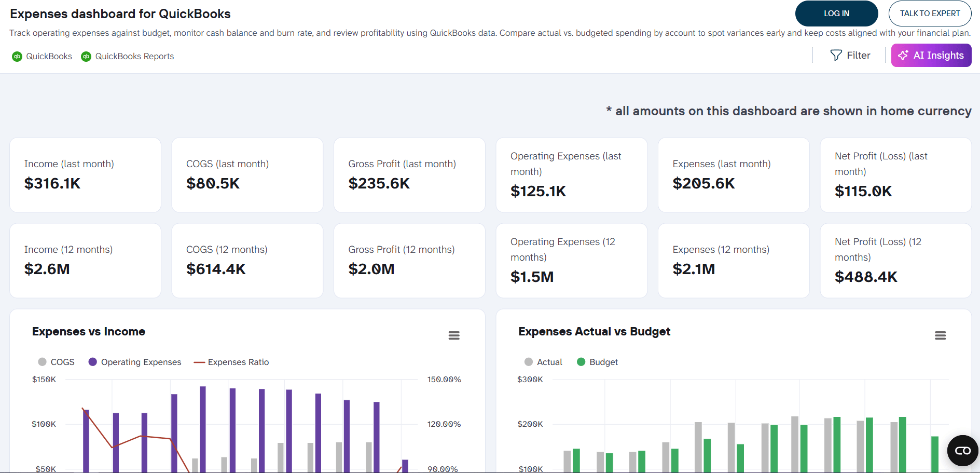Select the Gross Profit (12 months) $2.0M card
Viewport: 980px width, 473px height.
pyautogui.click(x=409, y=261)
